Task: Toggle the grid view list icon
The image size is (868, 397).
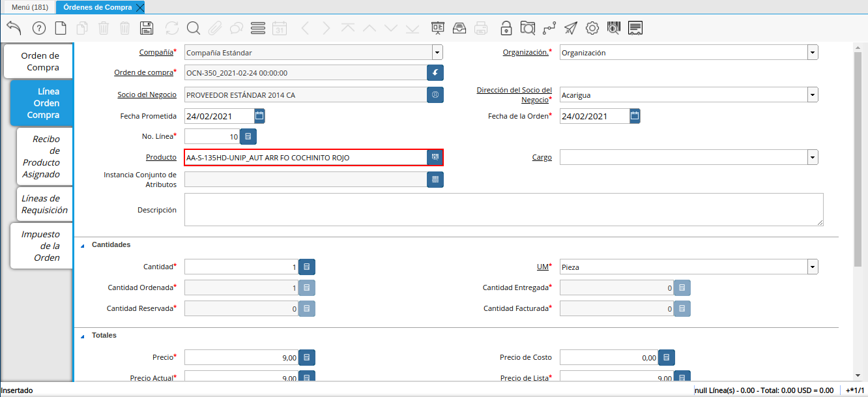Action: (257, 28)
